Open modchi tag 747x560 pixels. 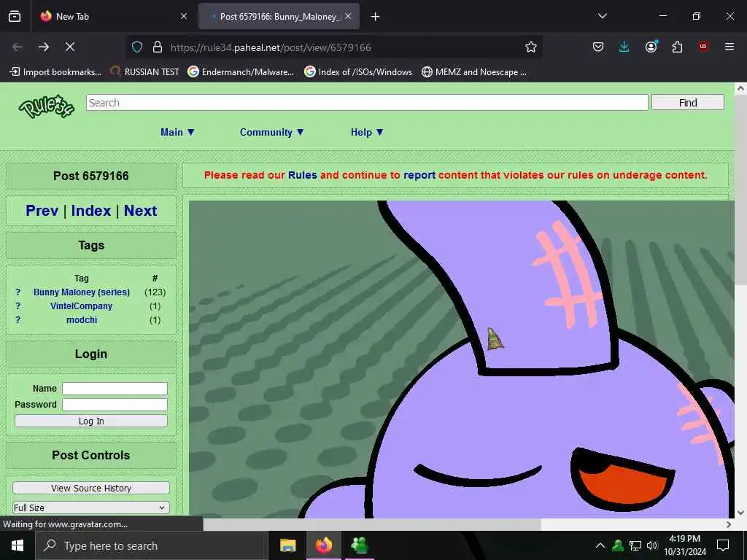coord(82,320)
